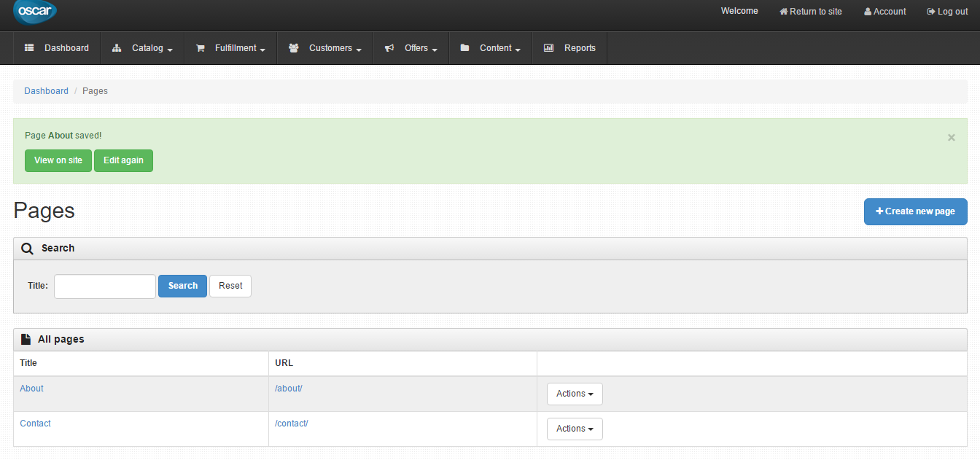Open the Fulfillment dropdown menu
The image size is (980, 460).
(x=230, y=48)
